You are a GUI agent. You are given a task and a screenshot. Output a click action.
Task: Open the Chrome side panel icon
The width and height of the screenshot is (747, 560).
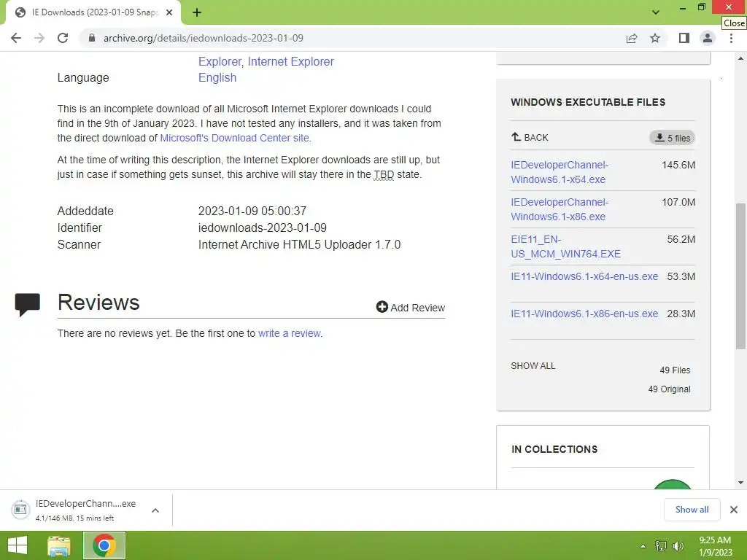(684, 38)
